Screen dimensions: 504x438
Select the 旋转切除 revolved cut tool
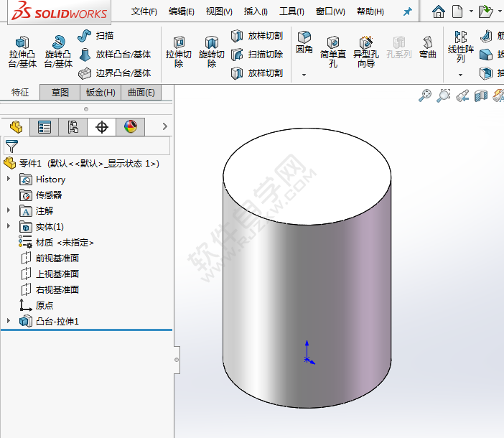tap(212, 52)
